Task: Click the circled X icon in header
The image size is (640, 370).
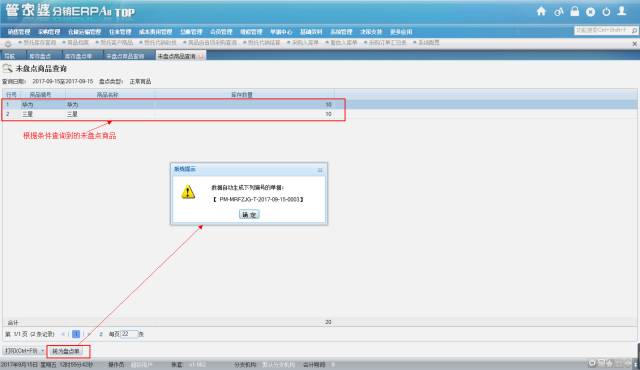Action: point(590,12)
